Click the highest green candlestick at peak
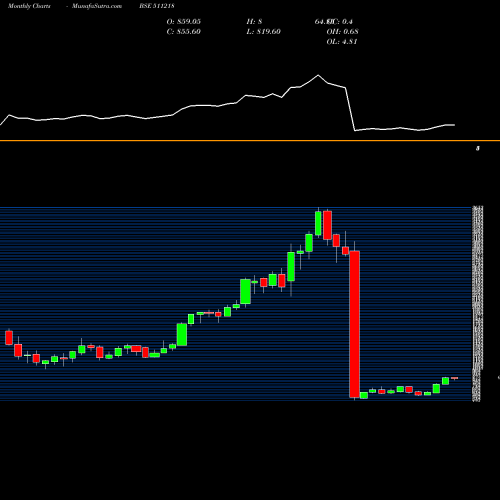This screenshot has height=500, width=500. click(x=318, y=223)
